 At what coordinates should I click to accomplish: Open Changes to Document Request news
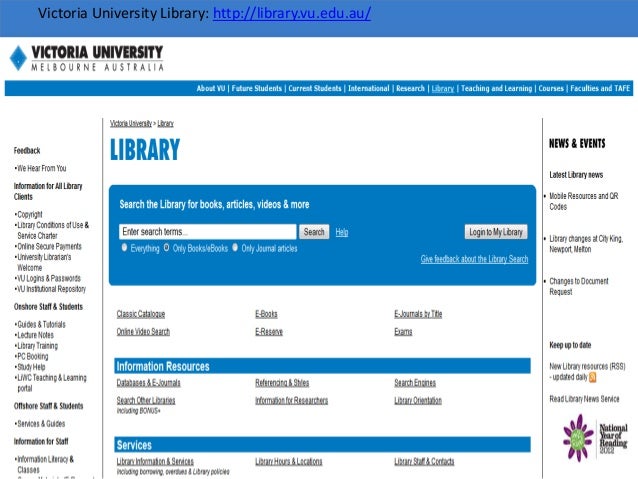(x=579, y=287)
